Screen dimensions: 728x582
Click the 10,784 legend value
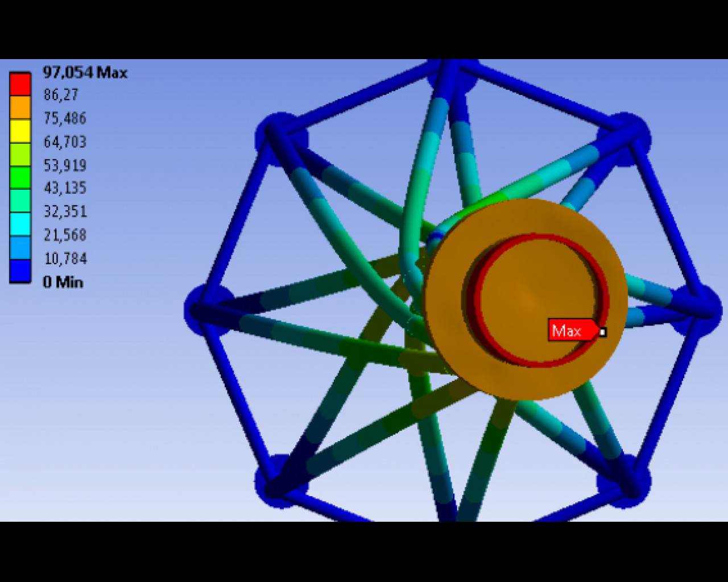[65, 259]
